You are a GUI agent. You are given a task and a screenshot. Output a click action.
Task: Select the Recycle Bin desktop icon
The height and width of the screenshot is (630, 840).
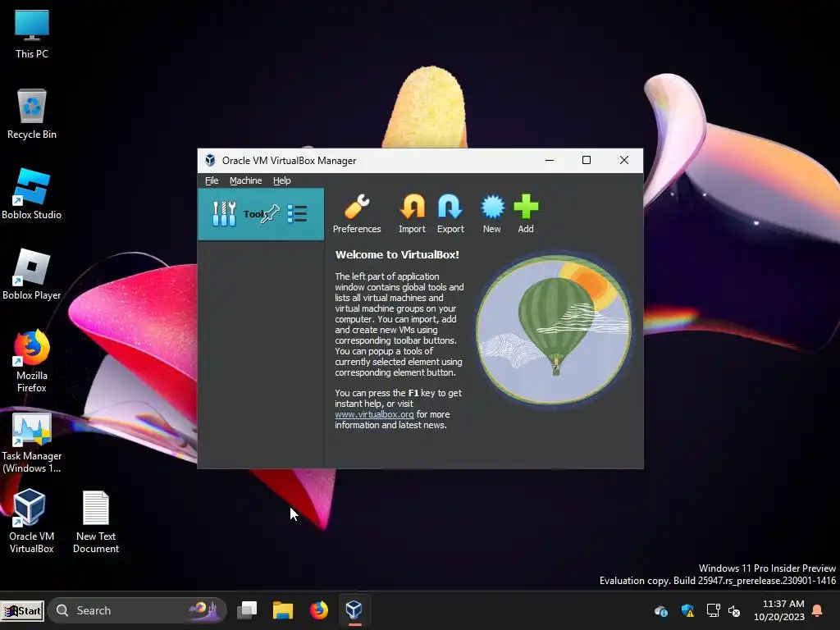32,114
